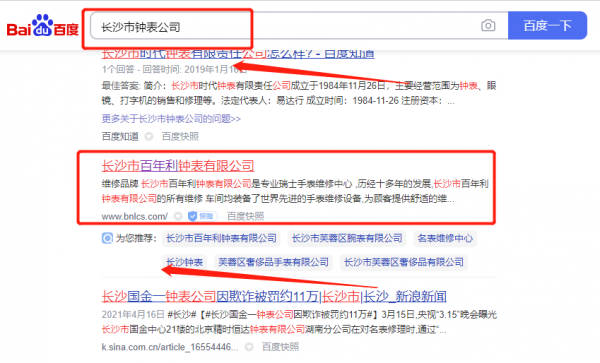Open 百度快照 for 百度知道 result

pyautogui.click(x=180, y=137)
